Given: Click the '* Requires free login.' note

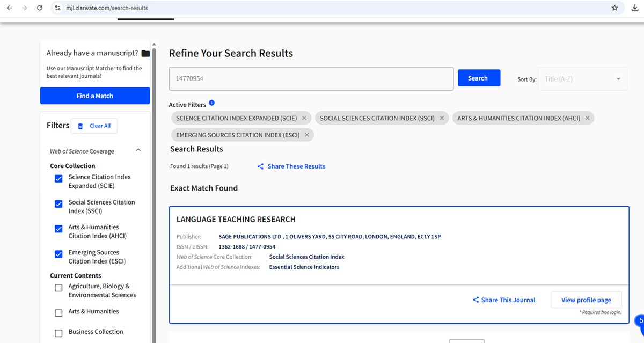Looking at the screenshot, I should point(600,312).
